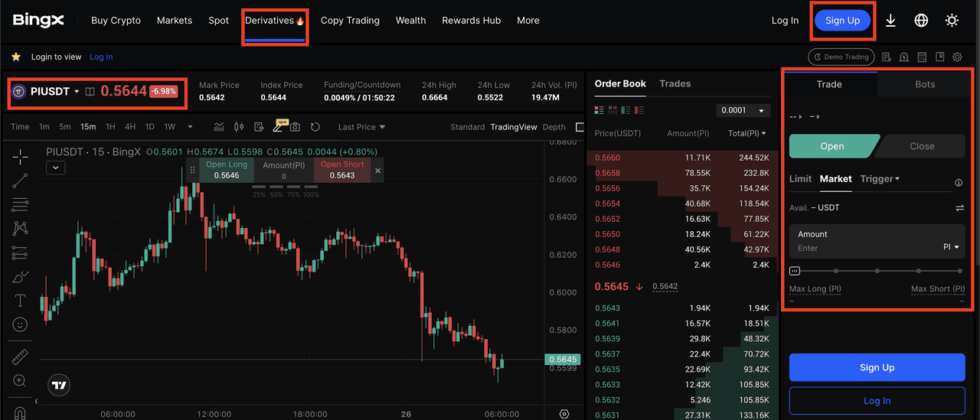Select the trend line drawing tool

pos(20,181)
